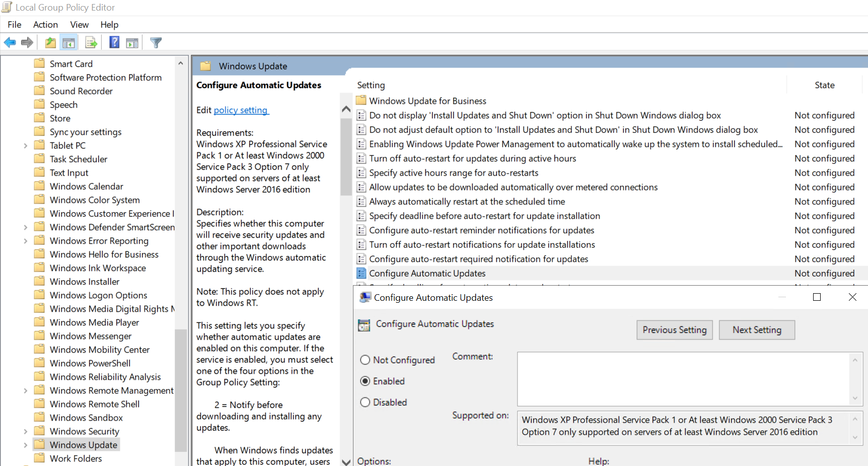868x466 pixels.
Task: Click the Forward arrow toolbar icon
Action: point(27,43)
